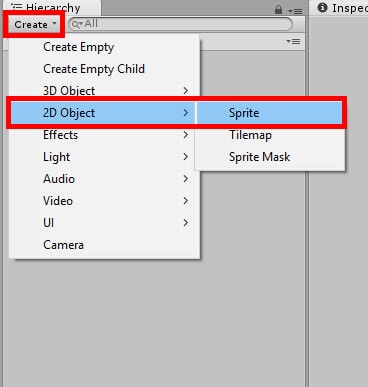The width and height of the screenshot is (368, 387).
Task: Open the UI submenu
Action: 104,223
